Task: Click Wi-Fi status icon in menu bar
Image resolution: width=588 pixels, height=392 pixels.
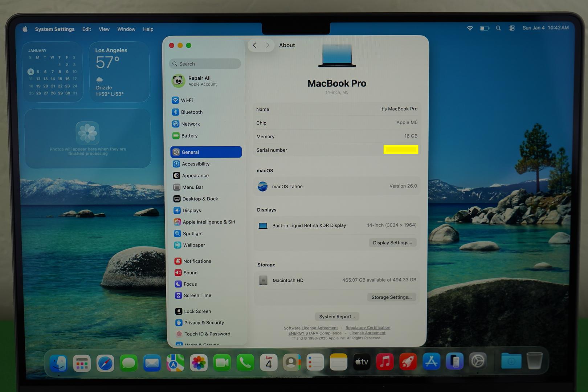Action: coord(470,28)
